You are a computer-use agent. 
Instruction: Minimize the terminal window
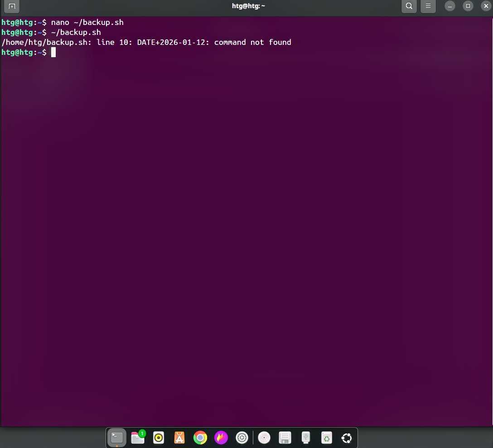coord(449,6)
